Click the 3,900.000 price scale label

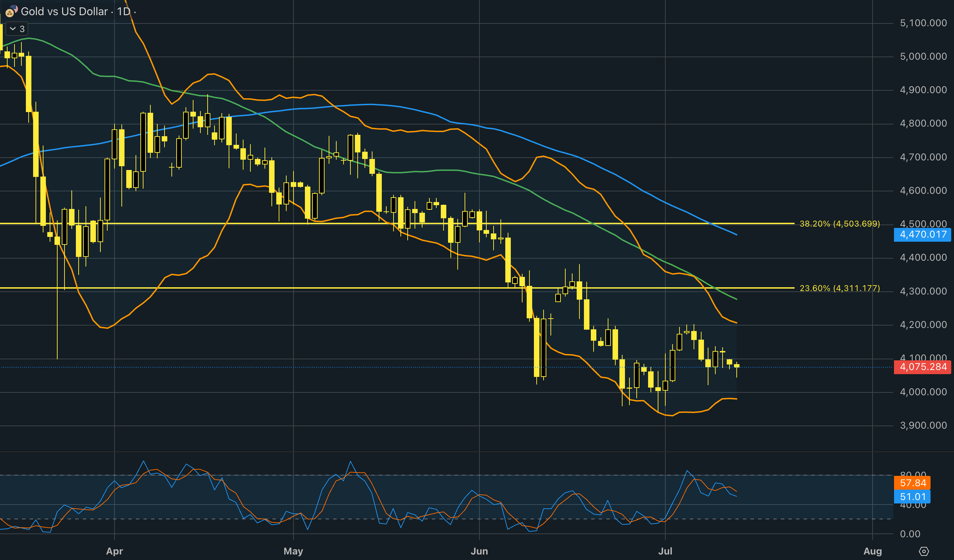(x=923, y=425)
